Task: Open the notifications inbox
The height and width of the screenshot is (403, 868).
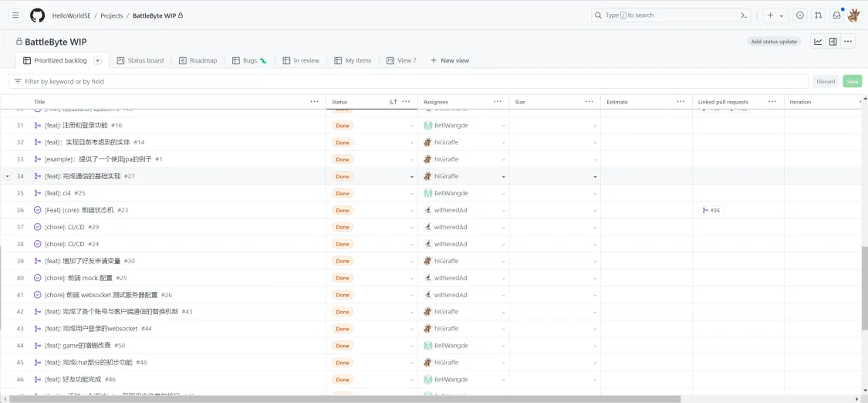Action: (836, 15)
